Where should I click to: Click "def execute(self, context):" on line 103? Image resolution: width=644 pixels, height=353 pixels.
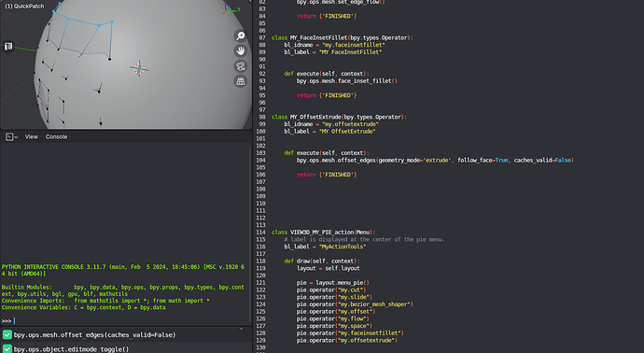326,153
